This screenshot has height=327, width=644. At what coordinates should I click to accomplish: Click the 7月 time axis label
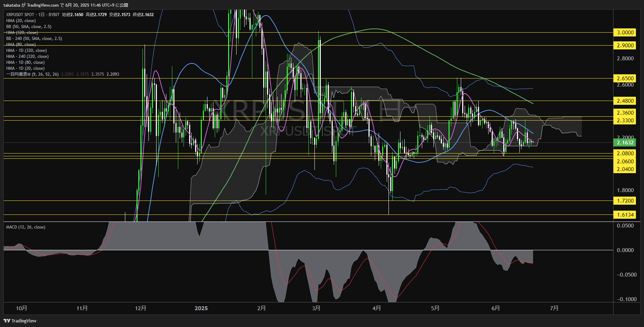point(554,308)
